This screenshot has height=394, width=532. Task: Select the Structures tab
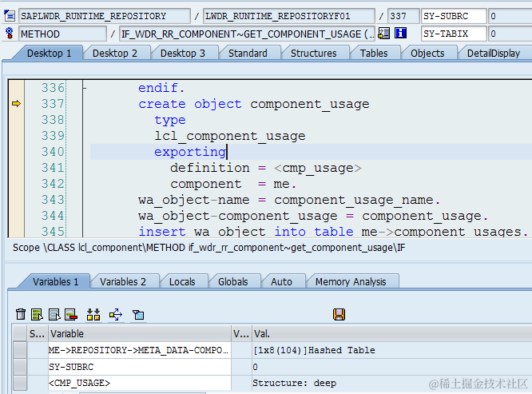click(x=313, y=54)
